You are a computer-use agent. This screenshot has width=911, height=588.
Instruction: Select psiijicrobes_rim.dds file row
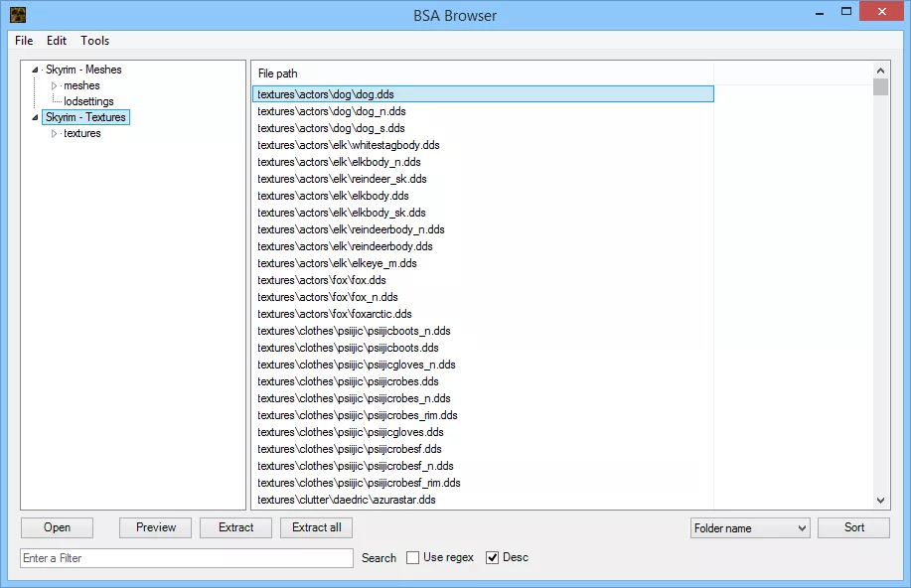click(483, 414)
